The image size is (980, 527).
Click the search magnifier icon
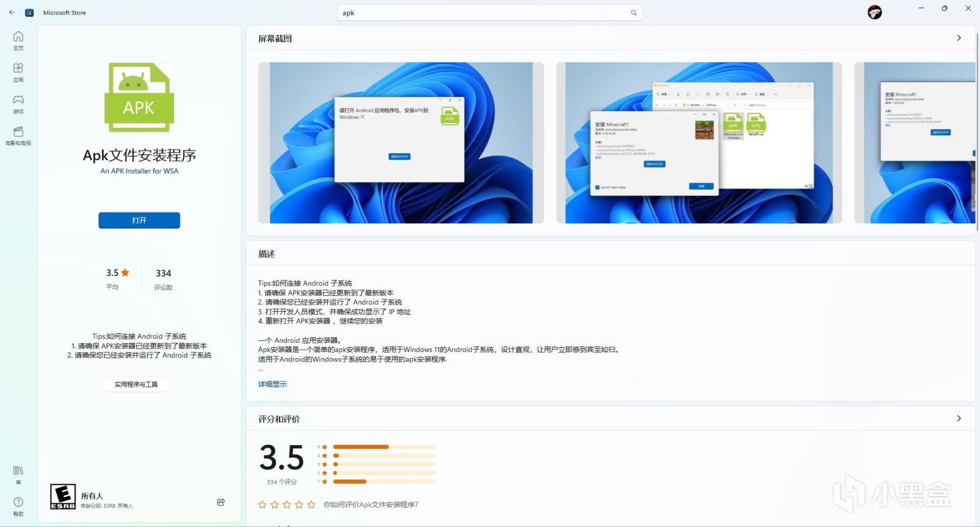click(633, 12)
